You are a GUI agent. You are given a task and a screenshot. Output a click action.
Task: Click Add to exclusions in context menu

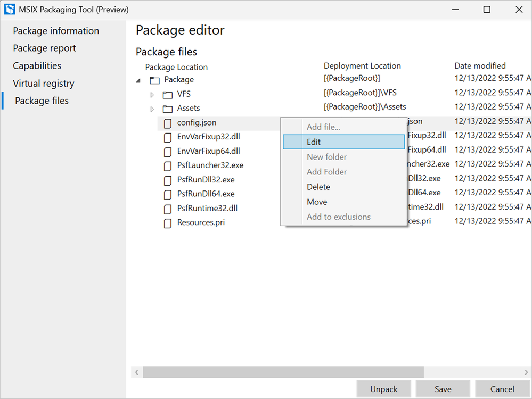pyautogui.click(x=343, y=217)
